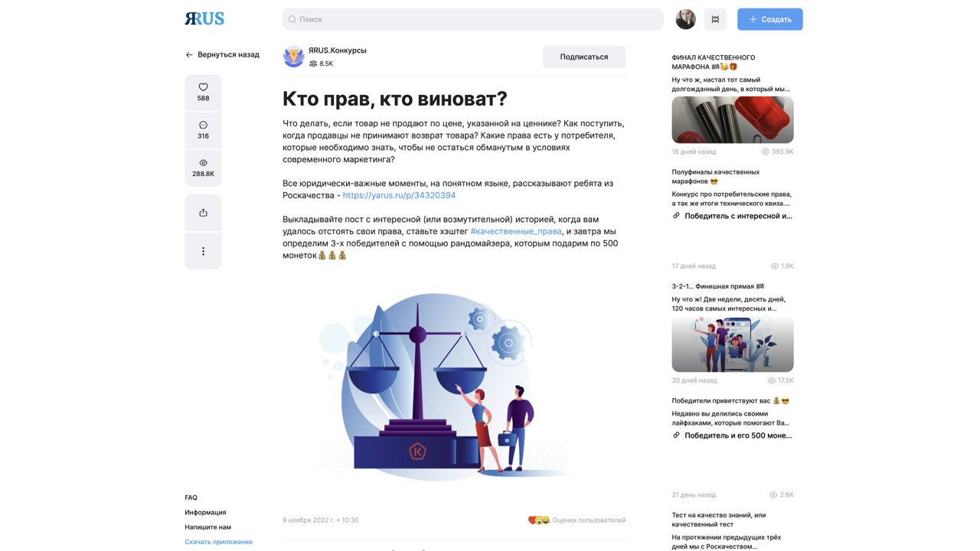
Task: Open the Информация footer link
Action: [x=205, y=513]
